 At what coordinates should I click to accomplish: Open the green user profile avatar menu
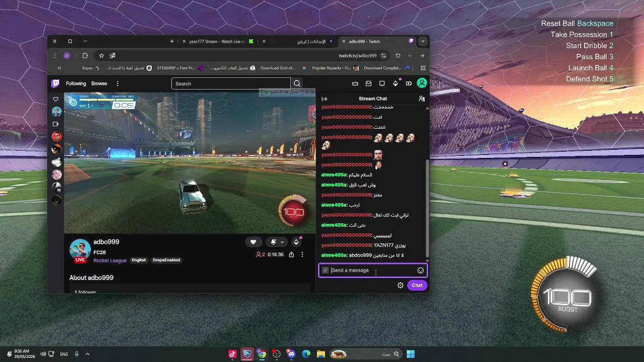[x=422, y=83]
